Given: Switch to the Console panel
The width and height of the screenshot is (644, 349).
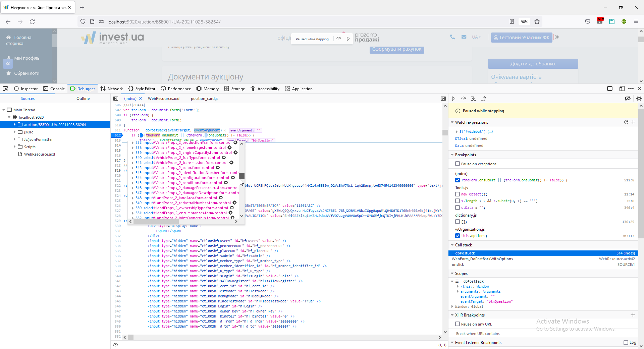Looking at the screenshot, I should click(54, 89).
